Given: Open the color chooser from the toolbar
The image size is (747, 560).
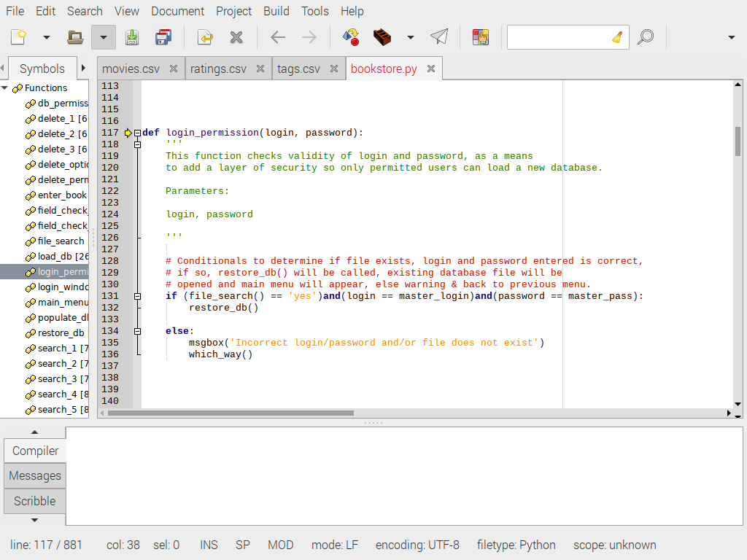Looking at the screenshot, I should pyautogui.click(x=480, y=36).
